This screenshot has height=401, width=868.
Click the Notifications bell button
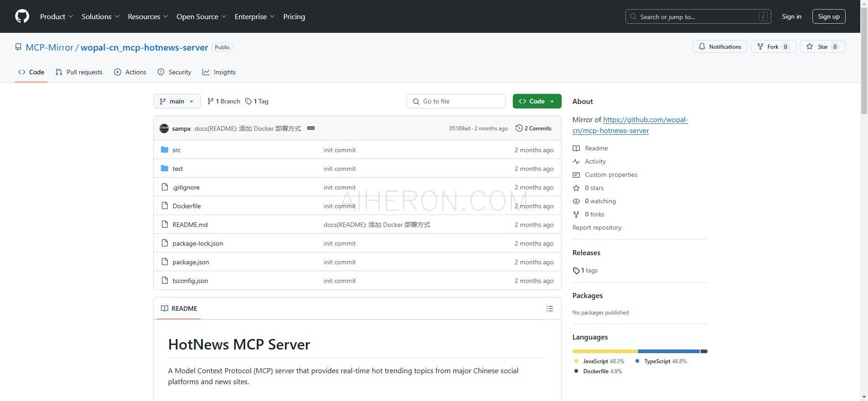tap(720, 46)
